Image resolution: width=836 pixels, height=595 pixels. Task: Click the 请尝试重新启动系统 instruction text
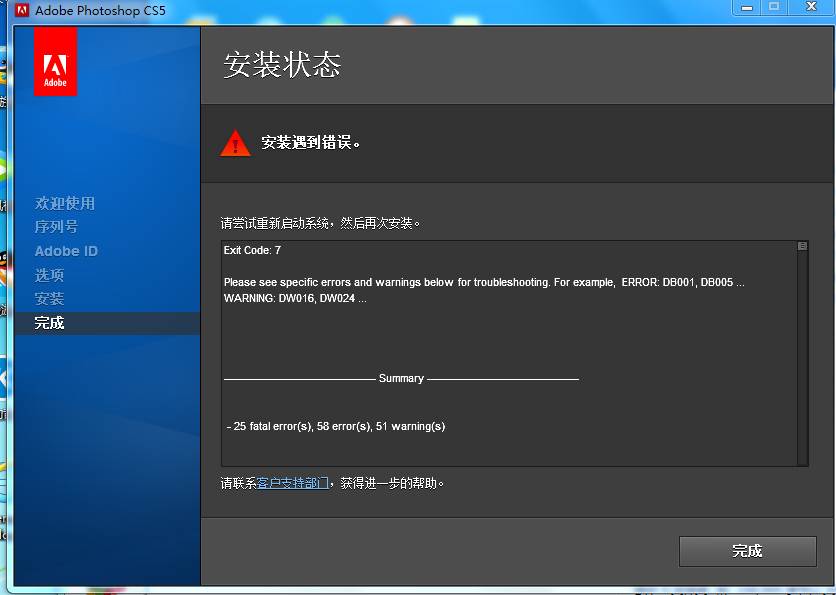[x=320, y=223]
